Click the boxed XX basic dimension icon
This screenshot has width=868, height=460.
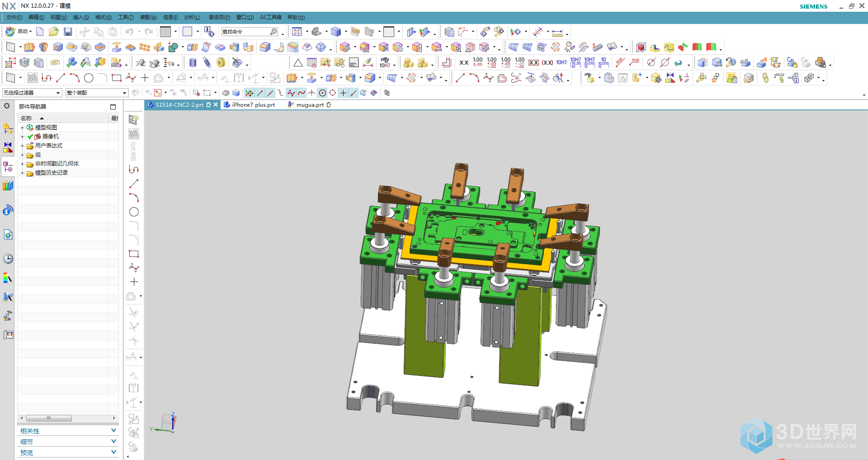coord(533,62)
